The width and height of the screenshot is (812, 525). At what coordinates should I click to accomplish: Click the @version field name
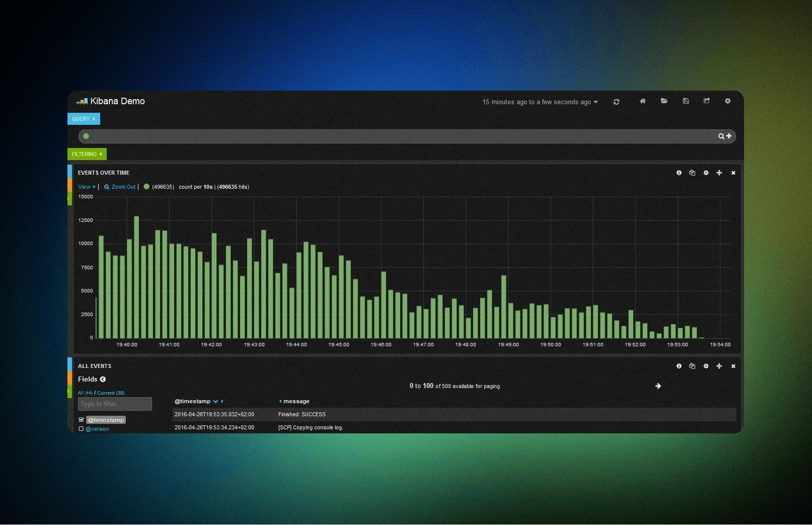click(x=97, y=429)
